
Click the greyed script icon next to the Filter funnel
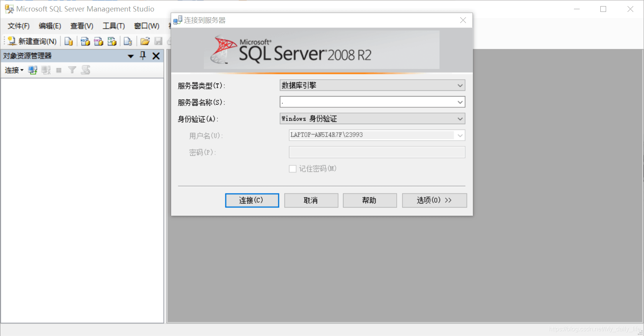tap(86, 70)
